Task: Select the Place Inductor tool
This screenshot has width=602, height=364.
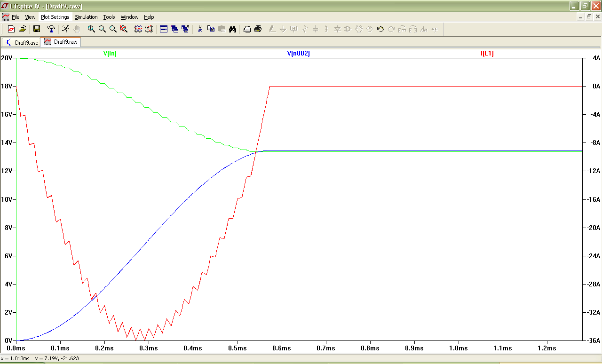Action: [326, 29]
